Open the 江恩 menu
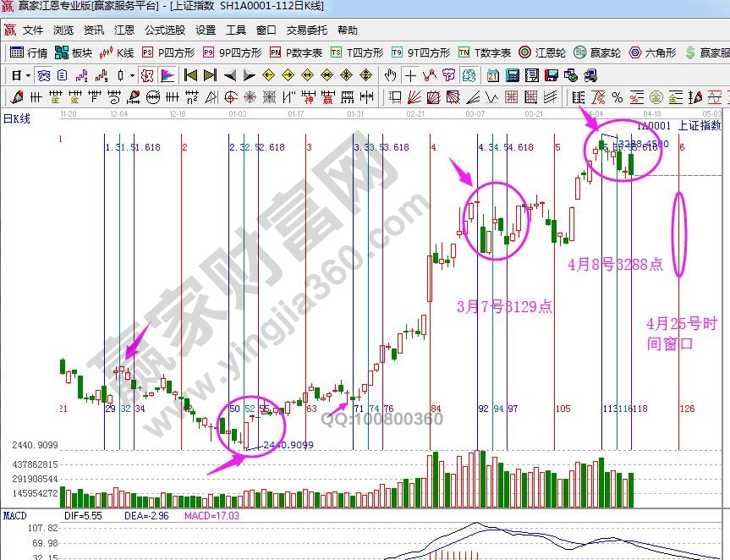 [x=124, y=30]
